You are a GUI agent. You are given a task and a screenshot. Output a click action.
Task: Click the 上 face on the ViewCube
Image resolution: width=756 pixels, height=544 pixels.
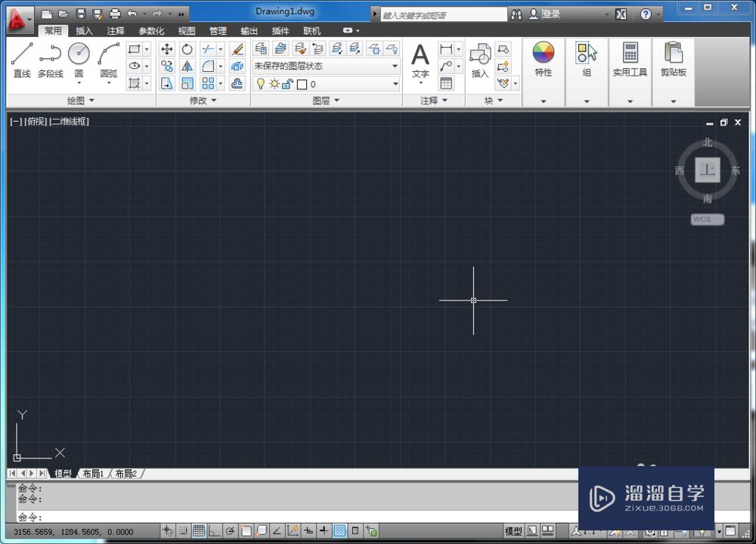click(706, 169)
